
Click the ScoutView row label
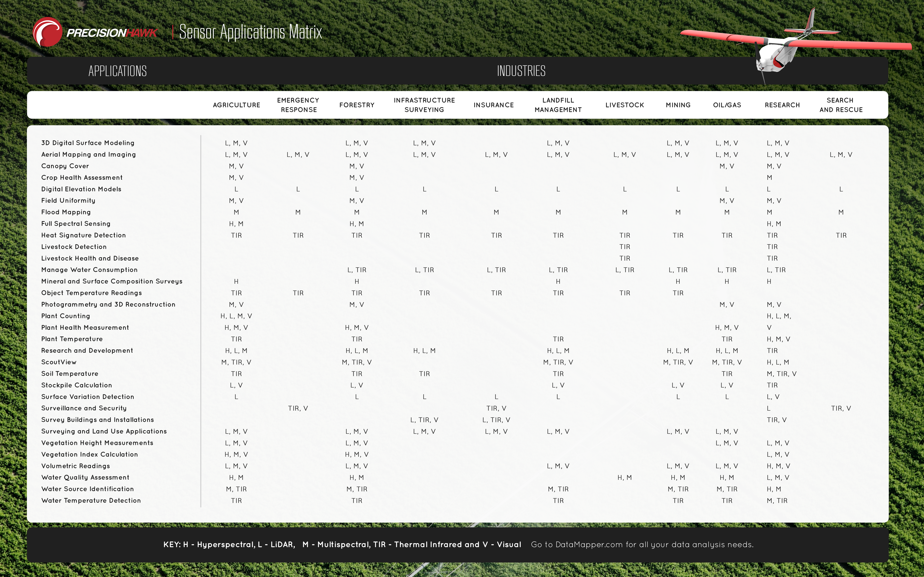[59, 362]
